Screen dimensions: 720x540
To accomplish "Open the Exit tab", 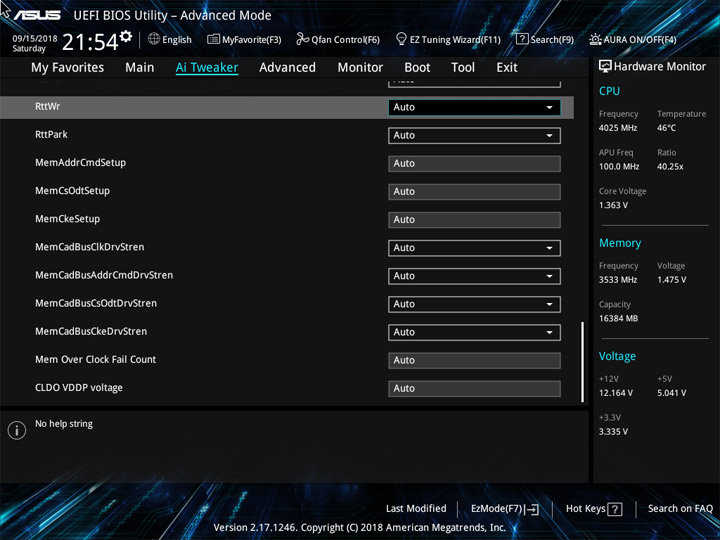I will 506,68.
